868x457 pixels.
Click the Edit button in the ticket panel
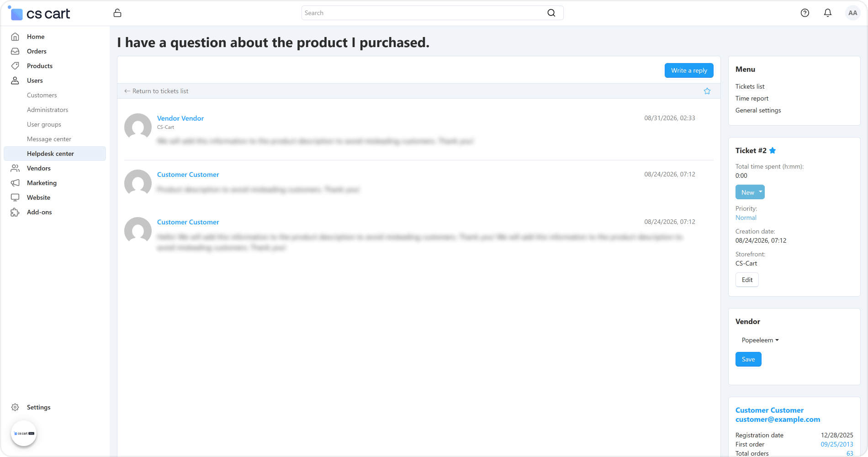747,280
